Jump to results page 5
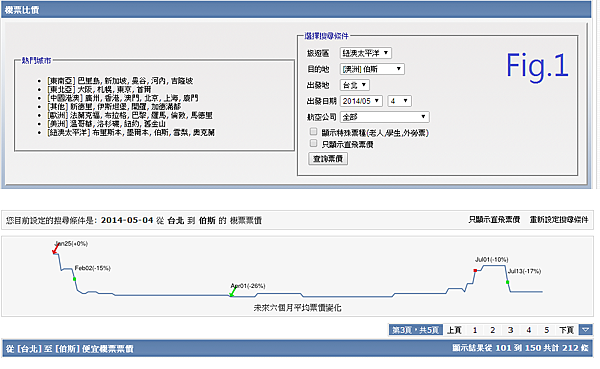 point(546,330)
